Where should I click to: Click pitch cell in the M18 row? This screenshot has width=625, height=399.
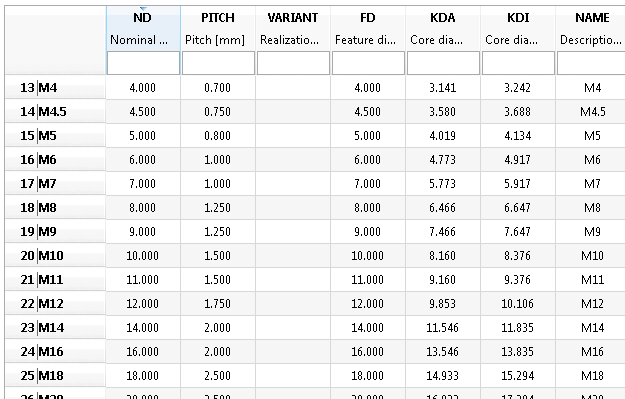click(x=218, y=375)
